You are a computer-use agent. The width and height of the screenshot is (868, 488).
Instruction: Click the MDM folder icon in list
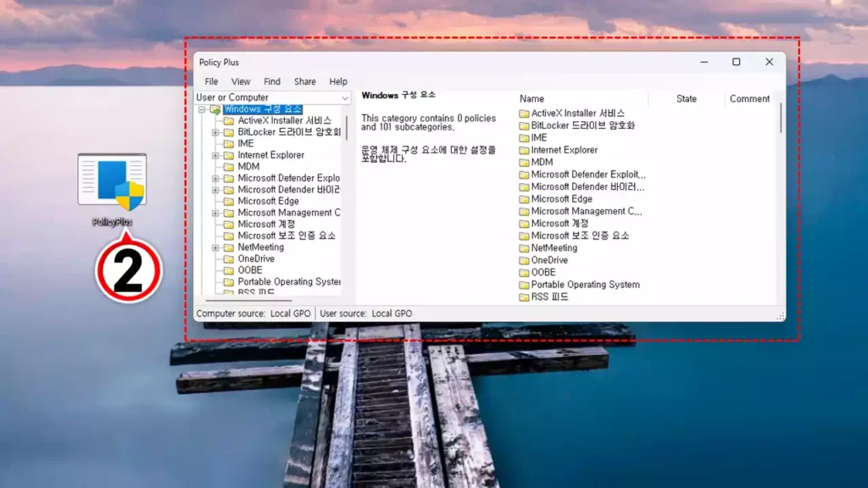click(524, 162)
